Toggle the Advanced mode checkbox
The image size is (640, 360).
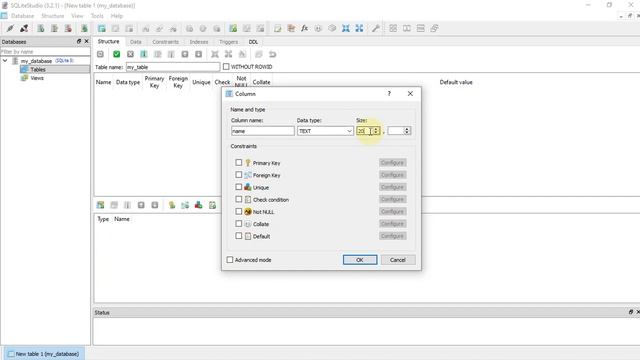[230, 260]
